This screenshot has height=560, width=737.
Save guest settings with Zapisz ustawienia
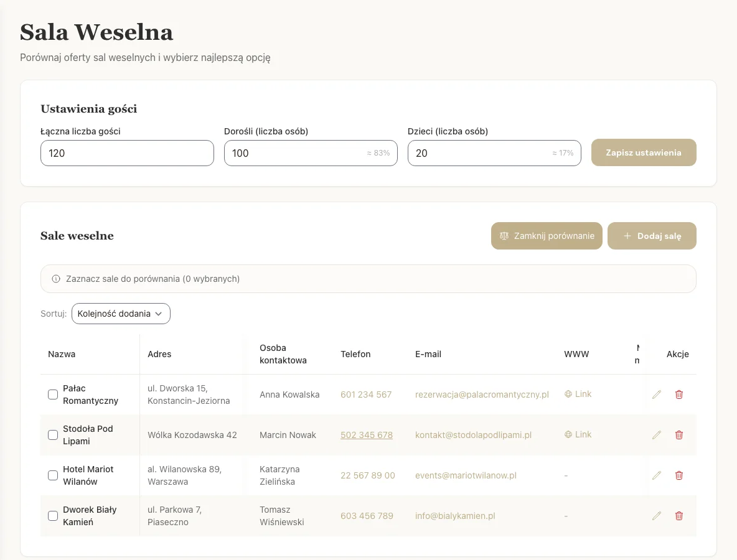[x=643, y=152]
